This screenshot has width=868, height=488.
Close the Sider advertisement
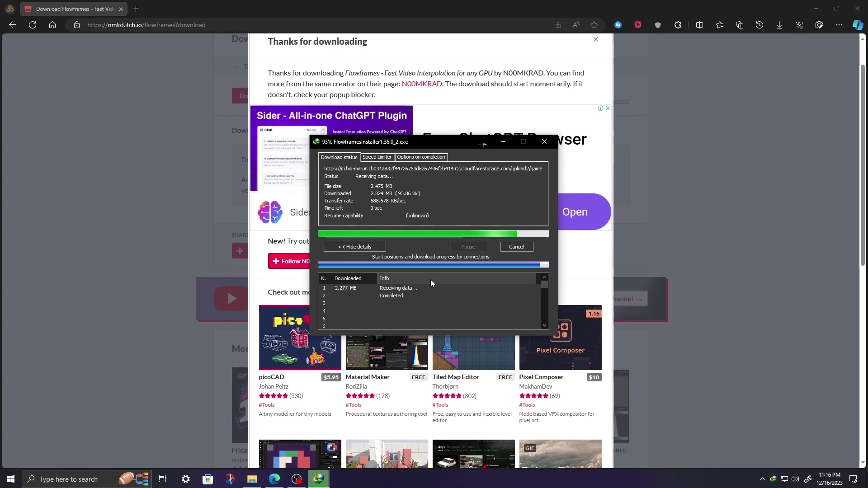click(608, 108)
